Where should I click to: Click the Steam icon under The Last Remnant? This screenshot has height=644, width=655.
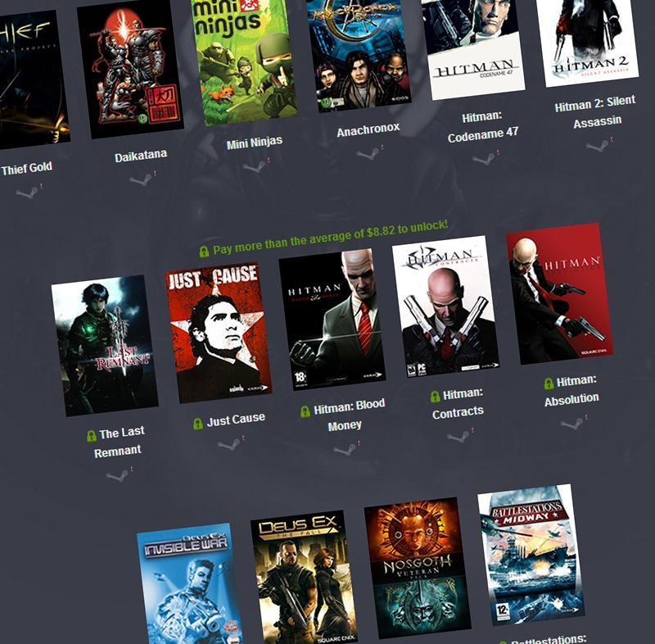point(117,475)
